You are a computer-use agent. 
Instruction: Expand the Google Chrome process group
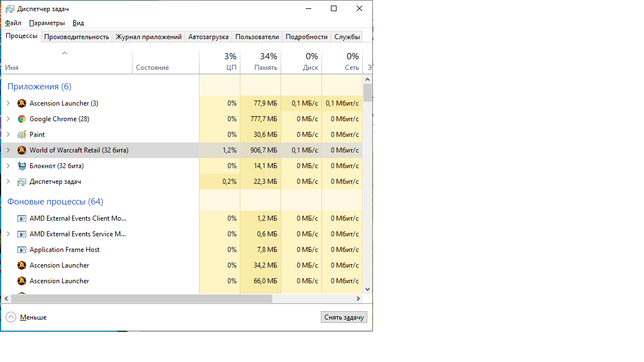8,119
